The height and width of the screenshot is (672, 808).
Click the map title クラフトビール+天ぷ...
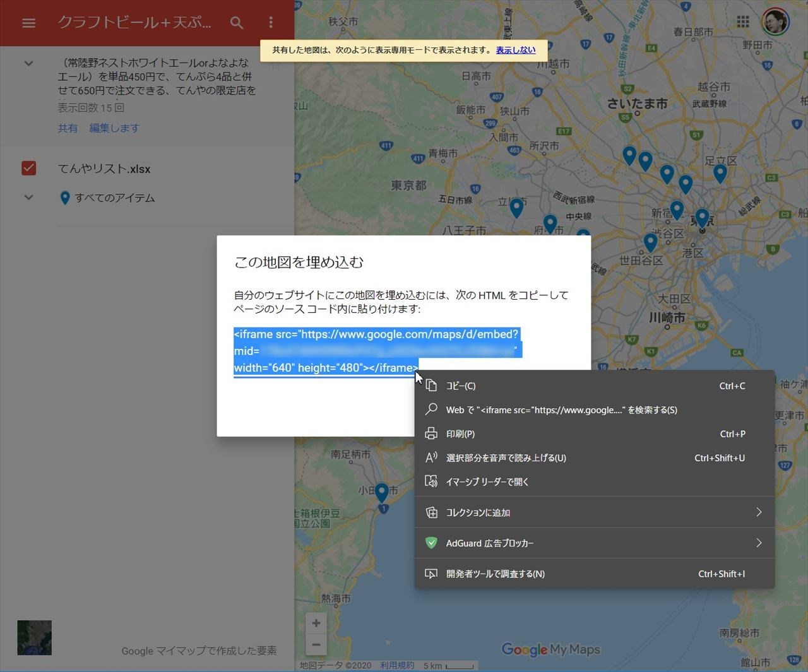coord(134,23)
